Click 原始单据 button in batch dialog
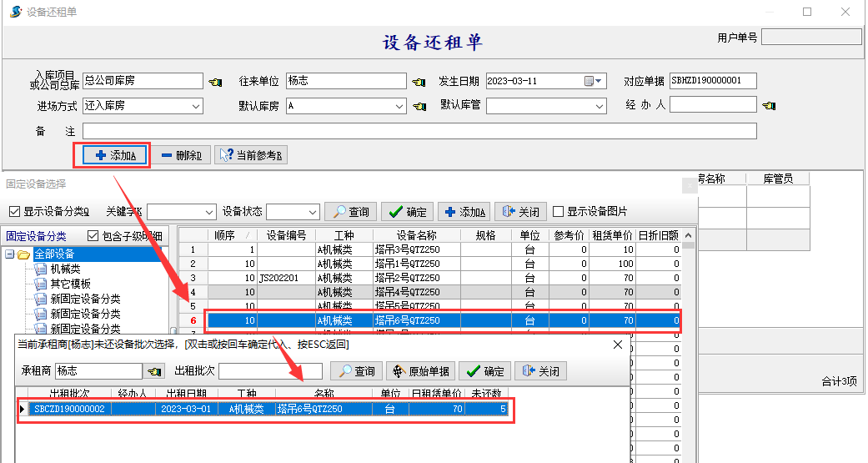868x463 pixels. point(420,371)
